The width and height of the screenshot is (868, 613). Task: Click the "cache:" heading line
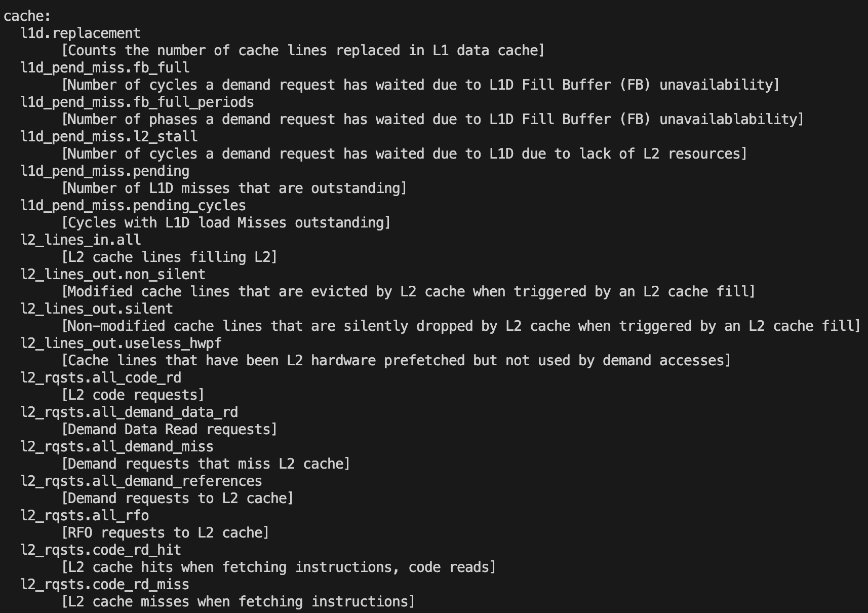[27, 16]
